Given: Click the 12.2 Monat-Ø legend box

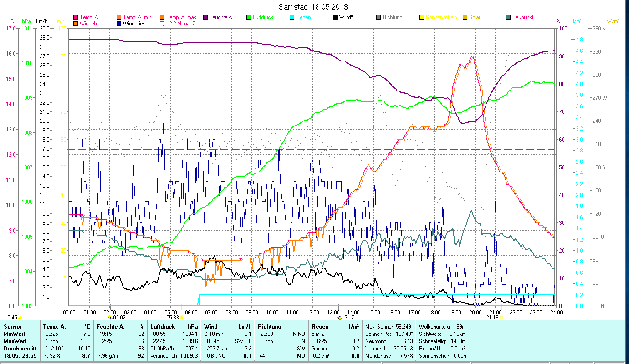Looking at the screenshot, I should [163, 23].
